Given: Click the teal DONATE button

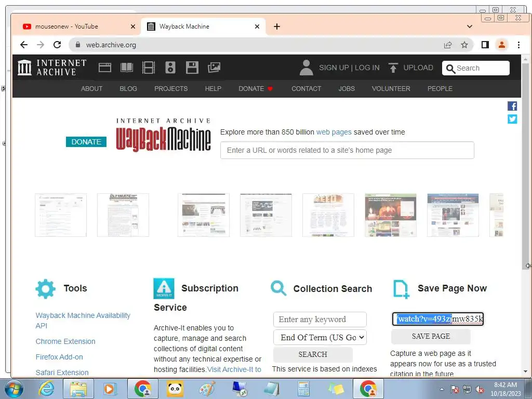Looking at the screenshot, I should 86,142.
